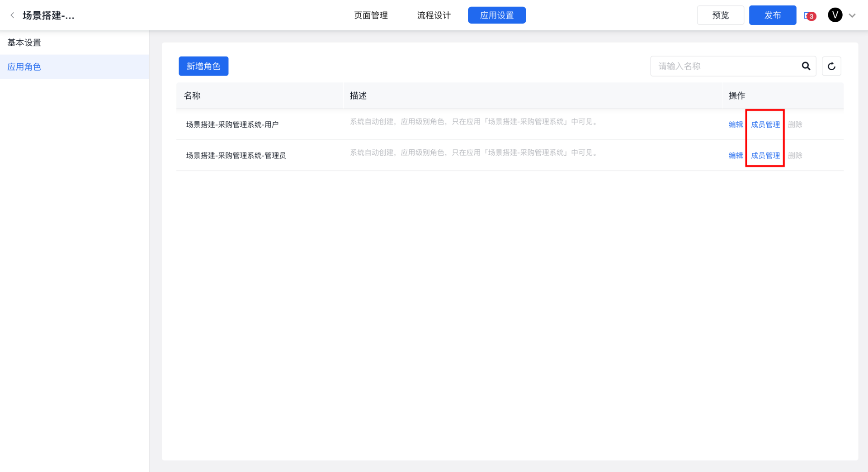The width and height of the screenshot is (868, 472).
Task: Switch to the 流程设计 tab
Action: tap(434, 15)
